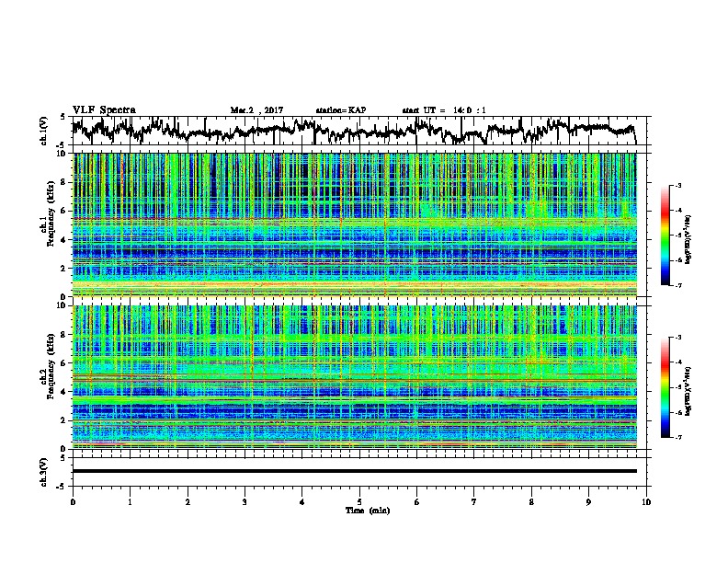728x563 pixels.
Task: Click the "ch.3(V)" axis label
Action: coord(43,472)
